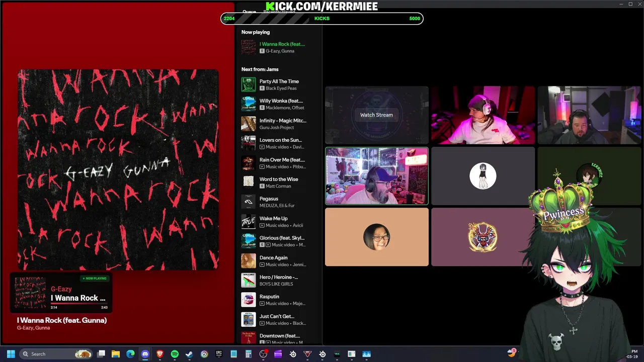Click the BOYS LIKE GIRLS artist name
The image size is (644, 362).
coord(276,284)
